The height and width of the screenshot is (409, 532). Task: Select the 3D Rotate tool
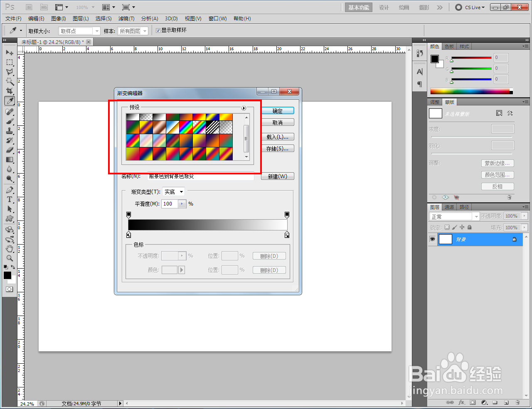coord(10,229)
